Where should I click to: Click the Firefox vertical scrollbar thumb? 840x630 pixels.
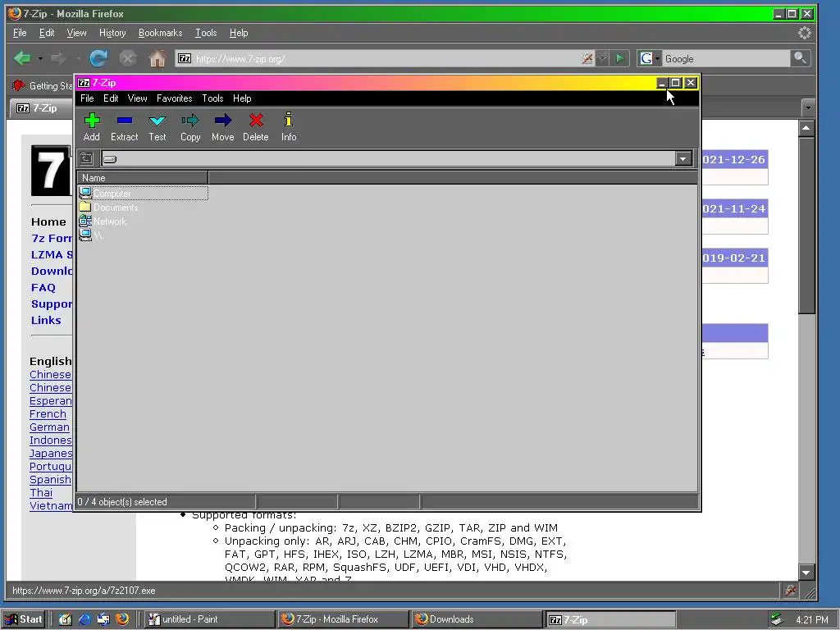point(806,226)
